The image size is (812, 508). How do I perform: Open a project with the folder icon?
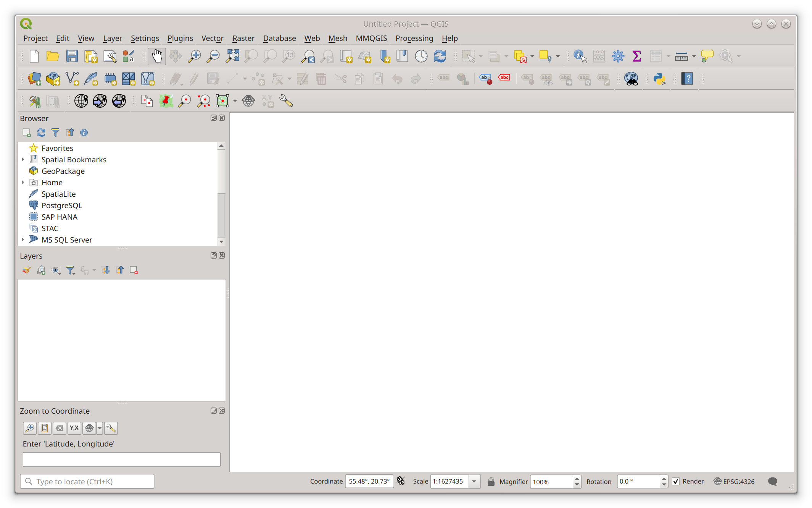pyautogui.click(x=53, y=56)
